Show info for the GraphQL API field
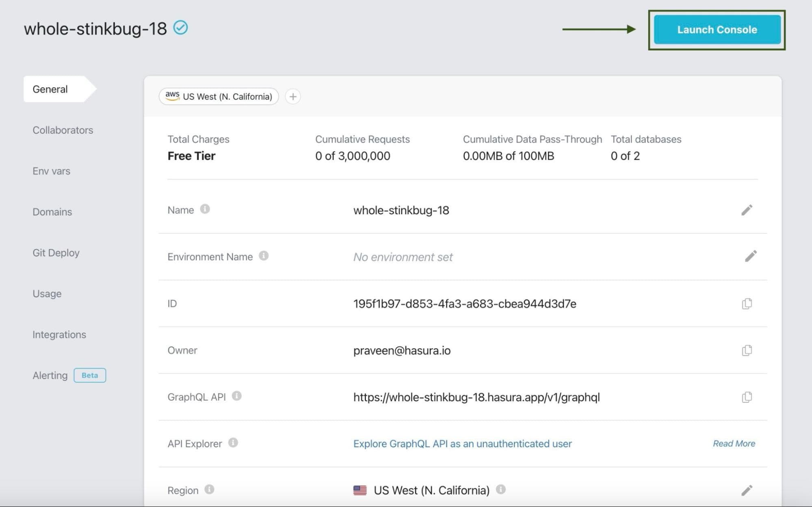The height and width of the screenshot is (507, 812). click(237, 396)
